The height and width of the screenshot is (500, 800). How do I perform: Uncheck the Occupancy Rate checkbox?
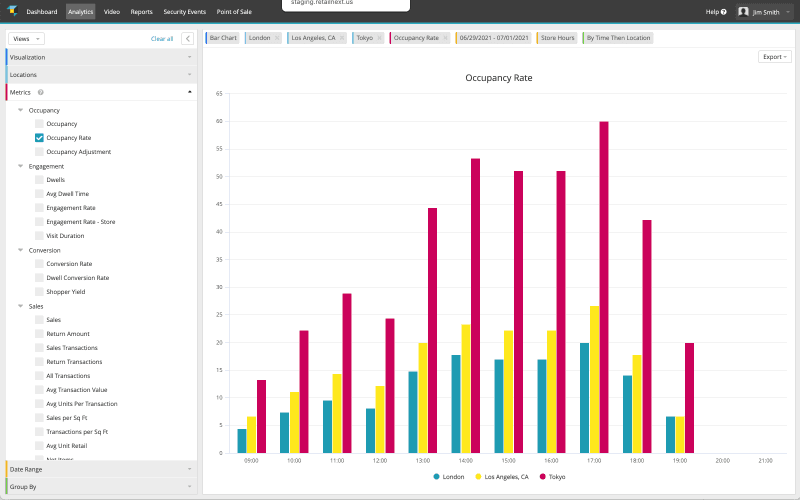(x=39, y=138)
